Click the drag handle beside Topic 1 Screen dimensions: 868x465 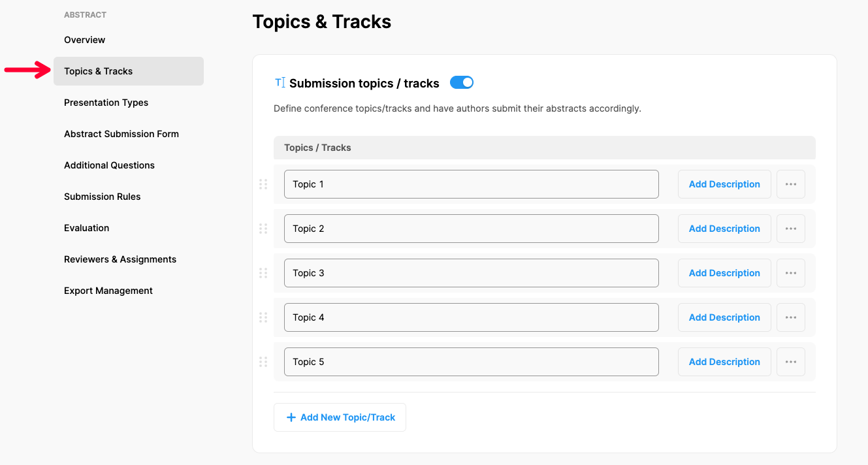click(x=263, y=184)
